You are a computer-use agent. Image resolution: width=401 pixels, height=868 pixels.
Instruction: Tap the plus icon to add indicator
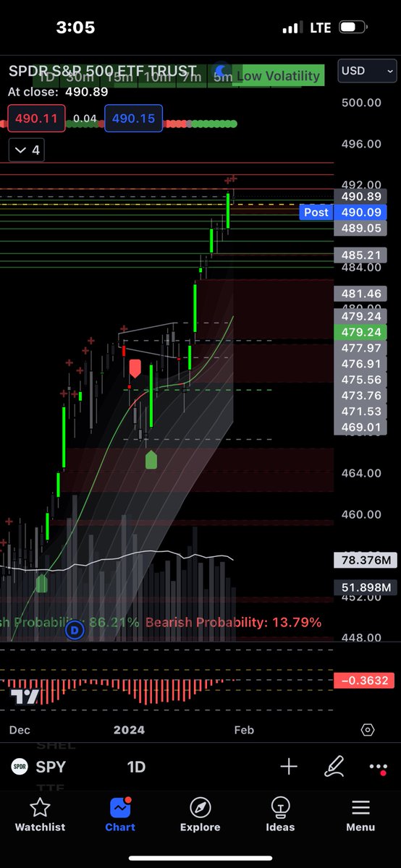[x=289, y=767]
